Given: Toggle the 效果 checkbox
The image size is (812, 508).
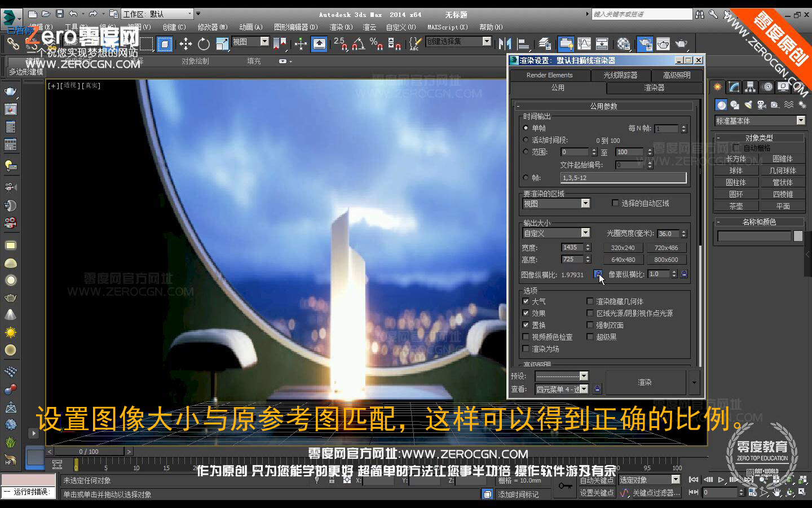Looking at the screenshot, I should 526,313.
